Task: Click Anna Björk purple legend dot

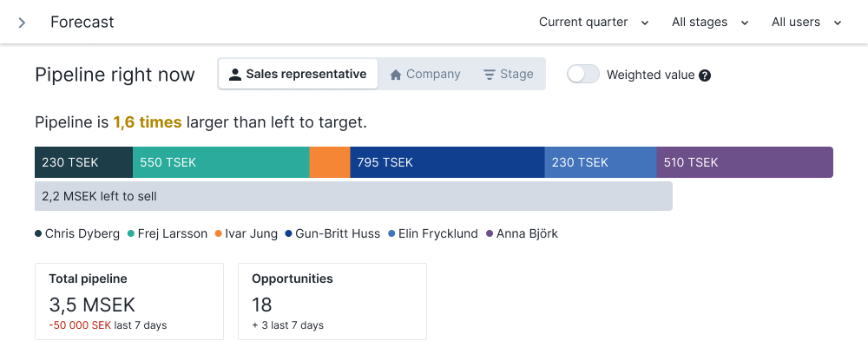Action: click(x=490, y=234)
